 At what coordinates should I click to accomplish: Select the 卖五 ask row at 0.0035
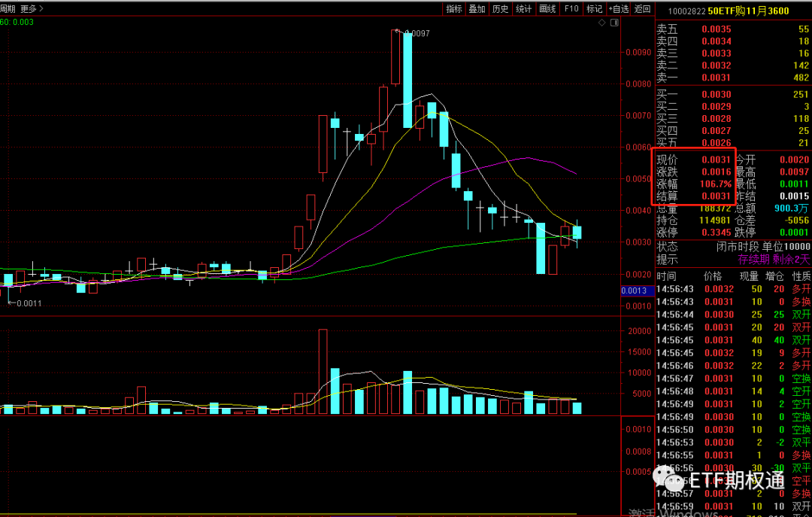733,29
